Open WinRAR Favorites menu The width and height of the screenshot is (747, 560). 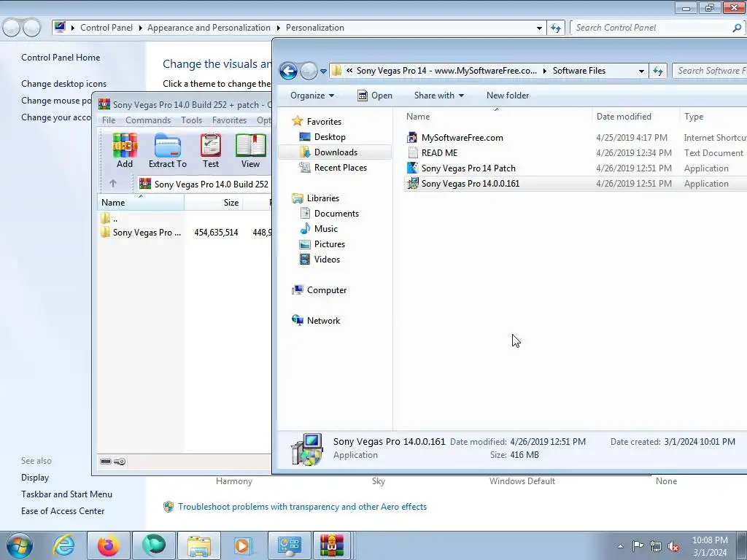(230, 120)
